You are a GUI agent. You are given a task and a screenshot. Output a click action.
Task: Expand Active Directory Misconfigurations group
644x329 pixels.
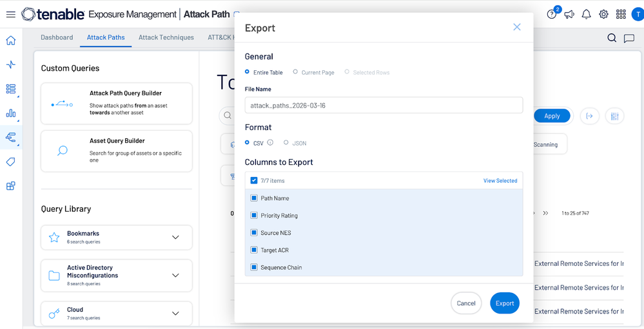point(175,276)
